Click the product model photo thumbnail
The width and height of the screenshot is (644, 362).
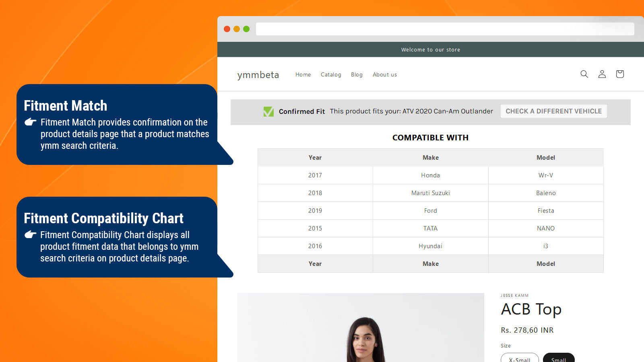[x=361, y=328]
